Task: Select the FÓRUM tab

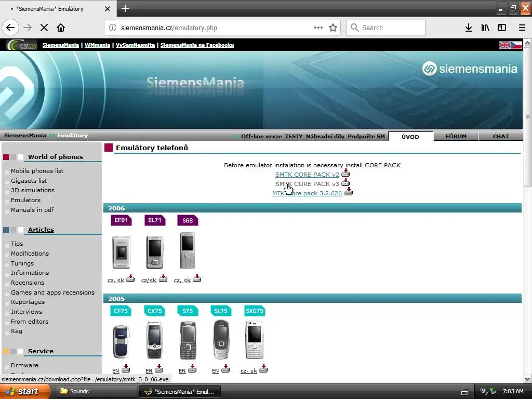Action: coord(456,137)
